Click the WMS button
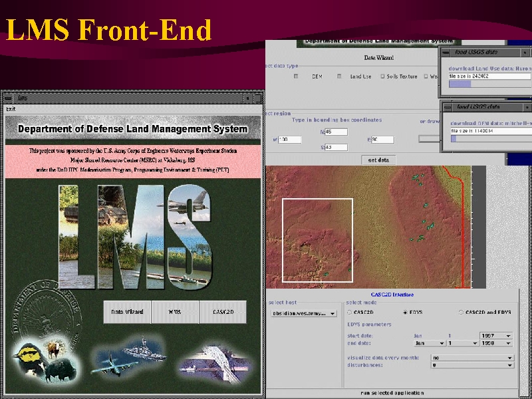Image resolution: width=532 pixels, height=399 pixels. pos(175,312)
